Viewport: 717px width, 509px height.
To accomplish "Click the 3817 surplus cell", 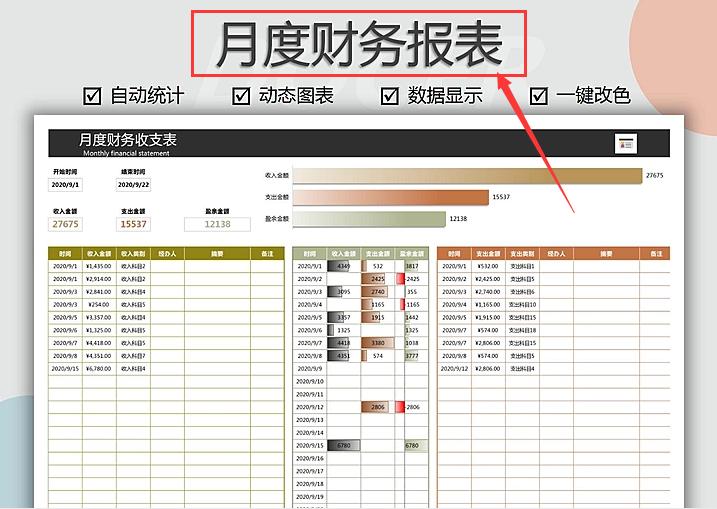I will [412, 266].
